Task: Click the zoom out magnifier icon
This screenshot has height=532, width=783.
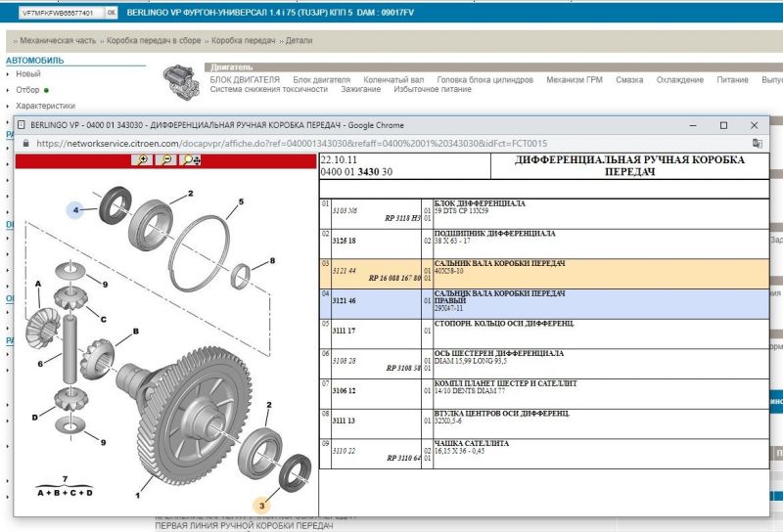Action: pos(166,159)
